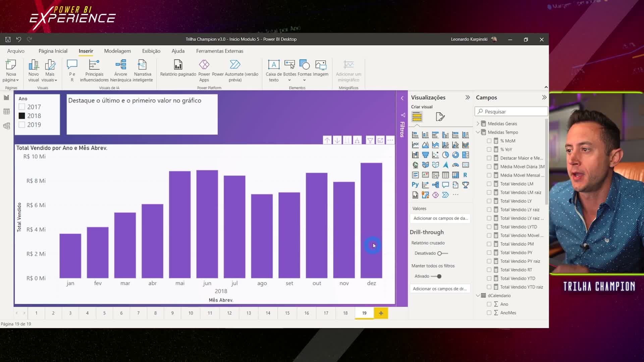The image size is (644, 362).
Task: Collapse the Campos pane
Action: point(544,98)
